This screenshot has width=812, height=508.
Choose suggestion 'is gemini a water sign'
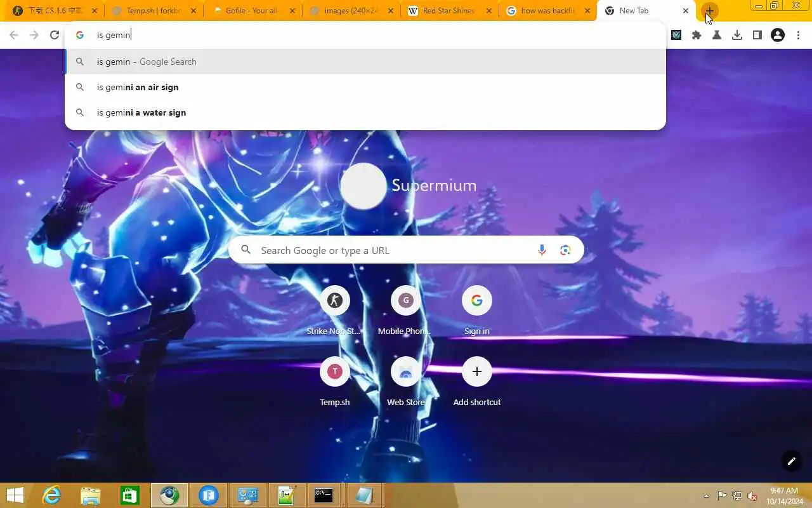click(365, 112)
